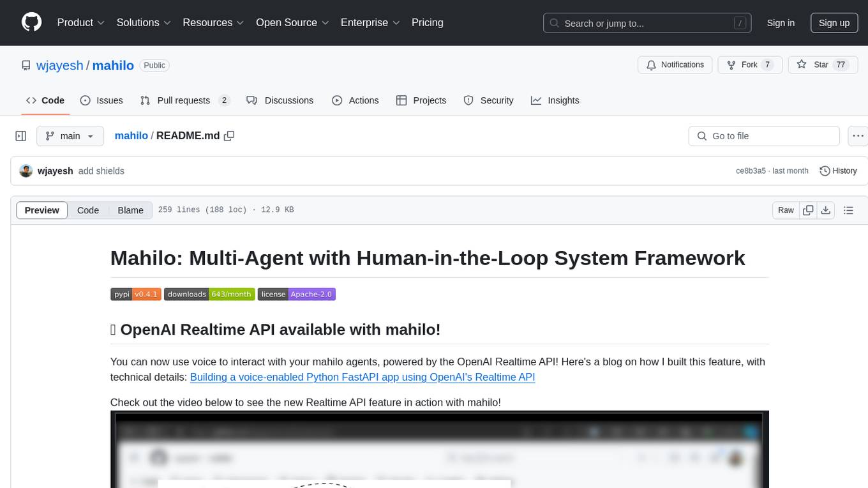Screen dimensions: 868x488
Task: Click the license Apache-2.0 badge
Action: coord(297,294)
